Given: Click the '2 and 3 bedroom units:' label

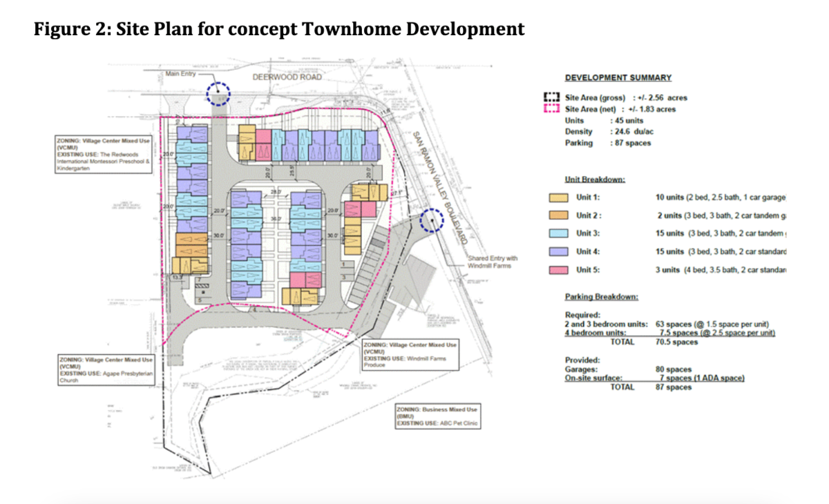Looking at the screenshot, I should click(x=606, y=324).
